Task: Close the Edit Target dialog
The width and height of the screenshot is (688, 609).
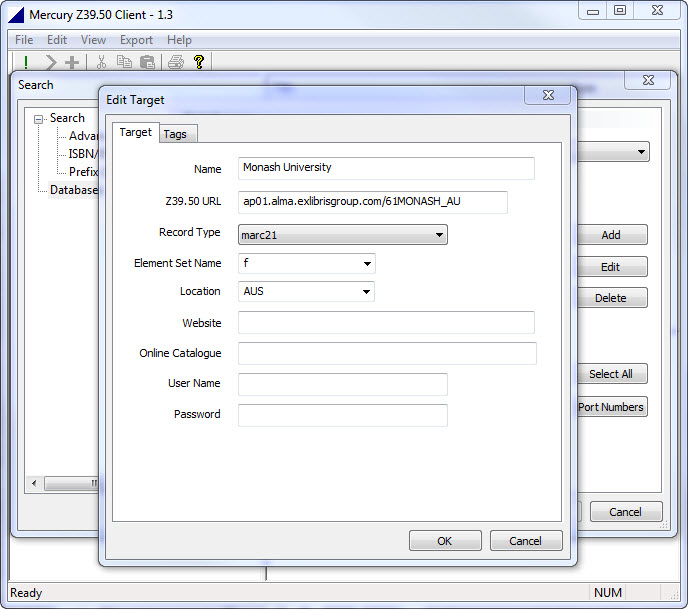Action: pyautogui.click(x=548, y=95)
